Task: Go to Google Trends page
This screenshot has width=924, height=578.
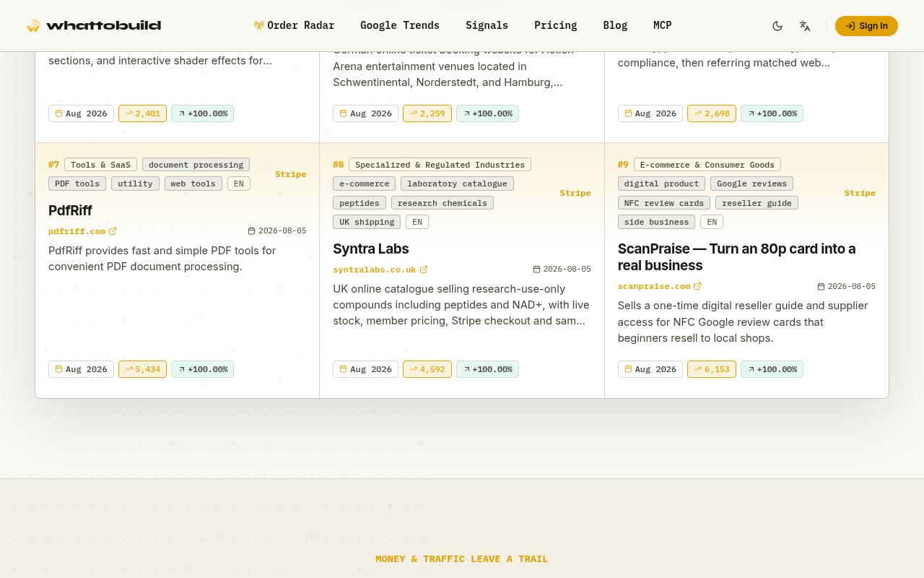Action: [400, 25]
